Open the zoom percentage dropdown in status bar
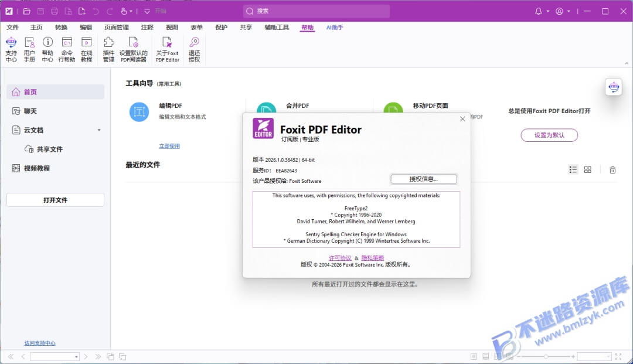This screenshot has height=364, width=633. pyautogui.click(x=608, y=357)
